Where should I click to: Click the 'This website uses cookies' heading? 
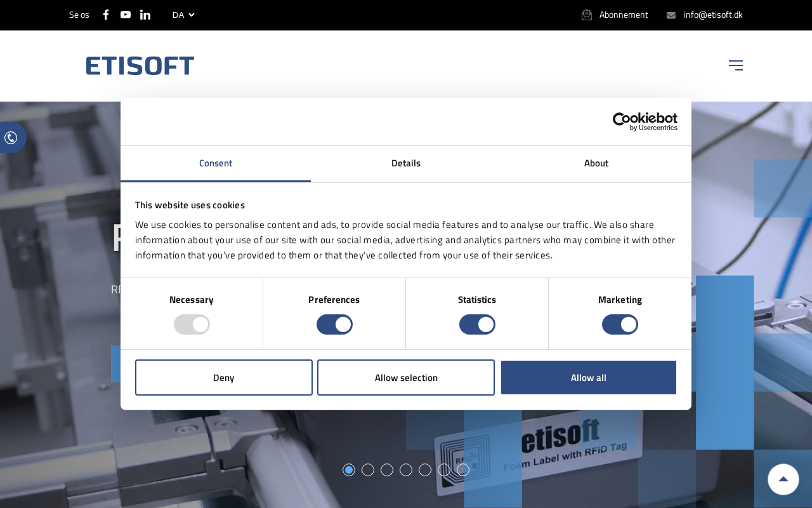pos(190,205)
